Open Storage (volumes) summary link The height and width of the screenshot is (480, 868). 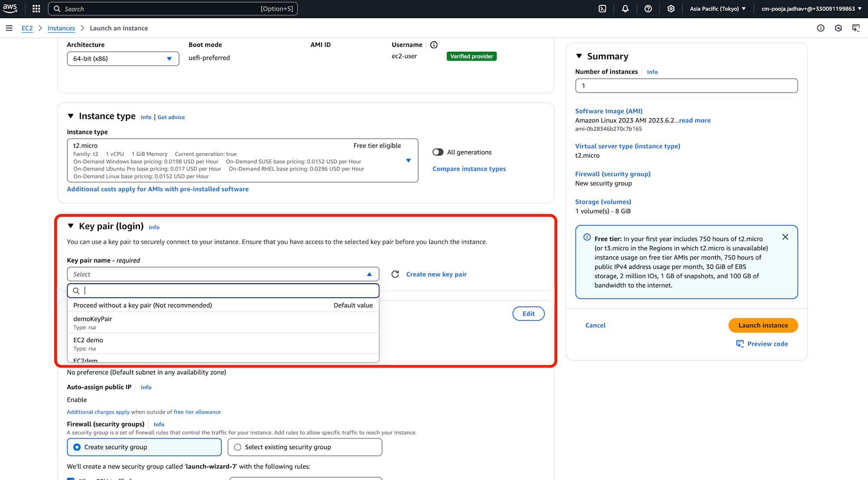603,202
